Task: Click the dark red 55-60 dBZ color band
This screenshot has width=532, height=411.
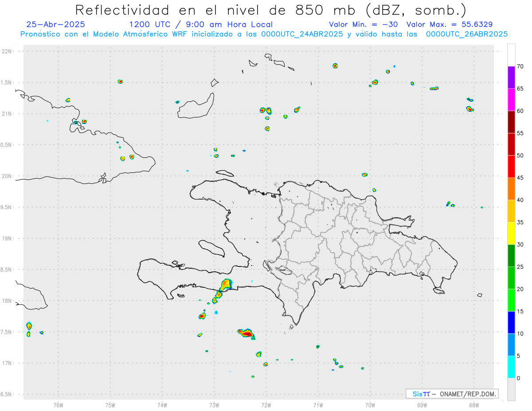Action: pyautogui.click(x=511, y=122)
